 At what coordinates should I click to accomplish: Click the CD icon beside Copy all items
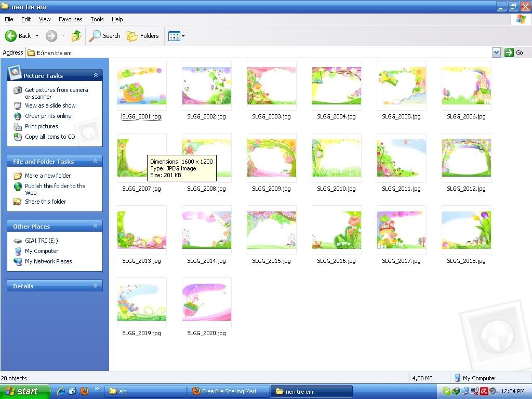pos(18,137)
